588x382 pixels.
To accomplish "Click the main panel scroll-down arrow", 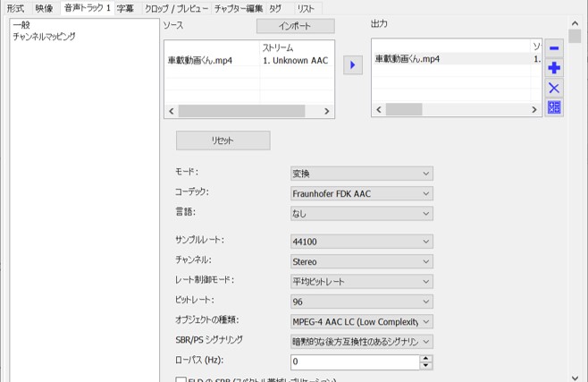I will click(x=575, y=378).
